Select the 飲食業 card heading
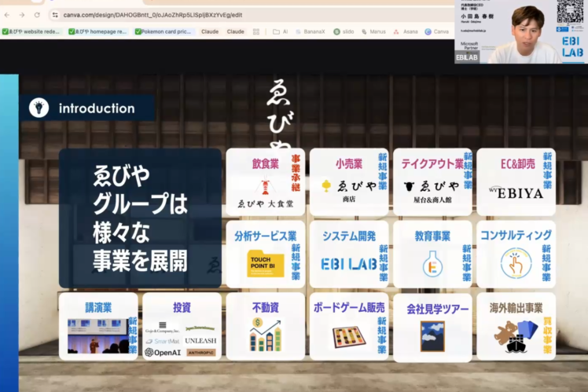 pos(265,163)
